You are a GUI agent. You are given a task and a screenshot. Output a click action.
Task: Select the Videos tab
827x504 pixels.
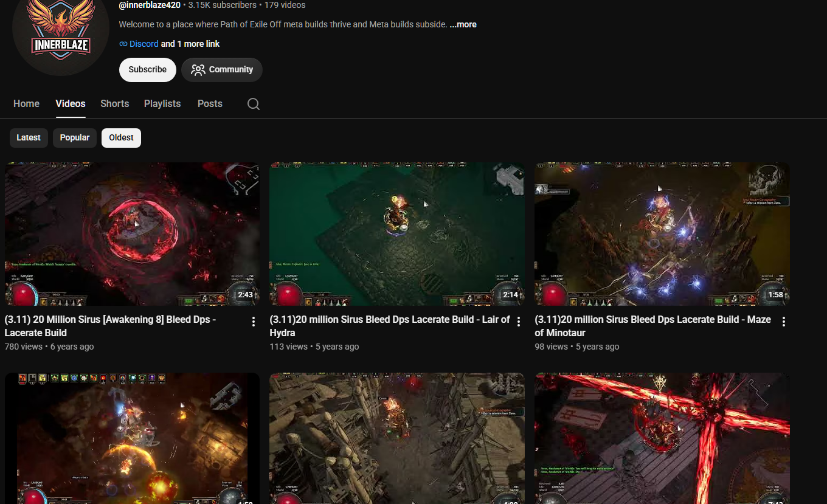pyautogui.click(x=71, y=104)
